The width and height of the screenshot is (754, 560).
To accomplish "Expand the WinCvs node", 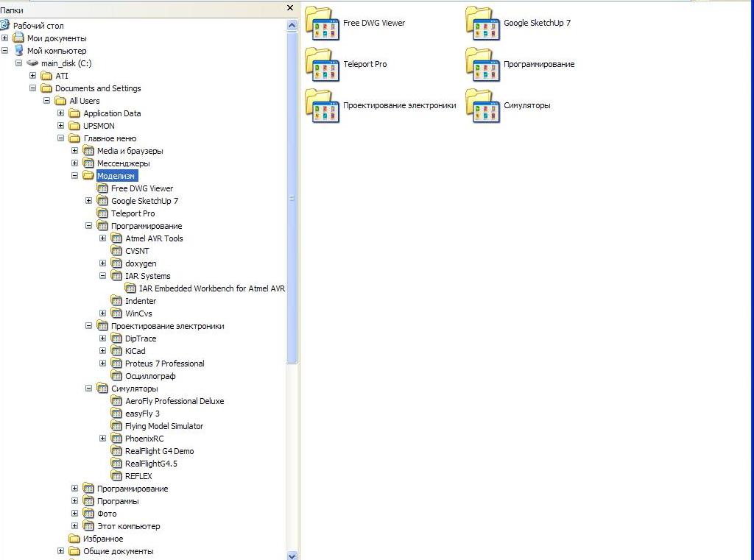I will coord(102,313).
